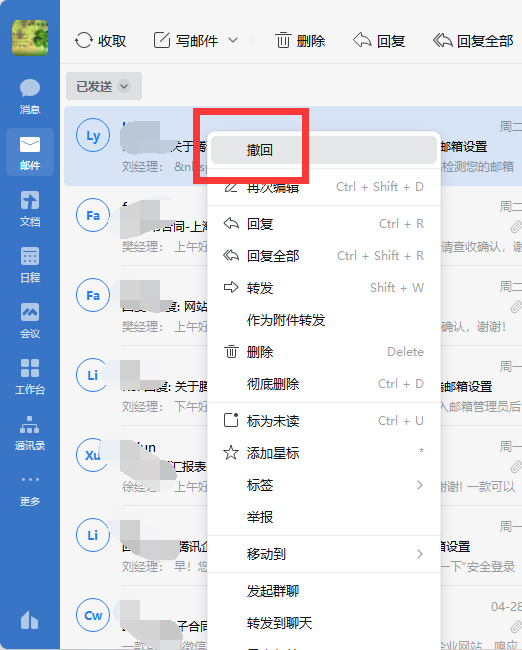Screen dimensions: 522x650
Task: Expand the 写邮件 dropdown arrow
Action: click(x=233, y=40)
